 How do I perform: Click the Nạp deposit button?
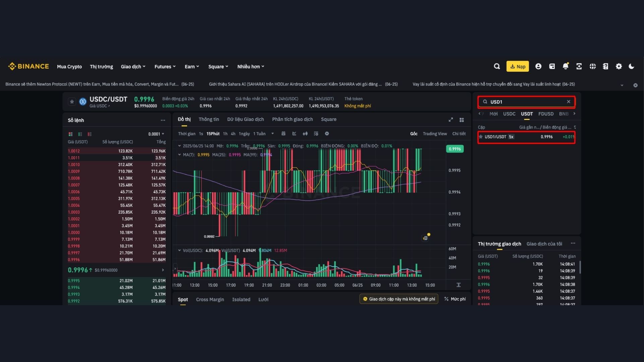click(x=518, y=66)
